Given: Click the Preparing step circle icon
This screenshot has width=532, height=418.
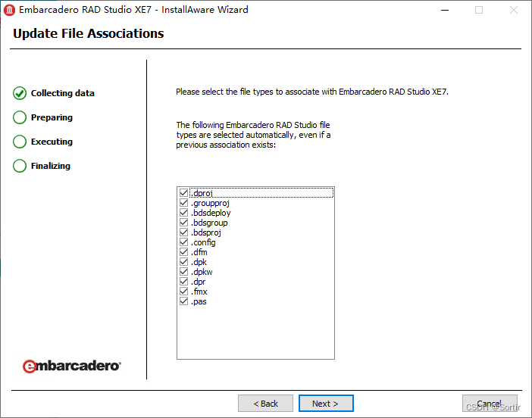Looking at the screenshot, I should point(20,117).
